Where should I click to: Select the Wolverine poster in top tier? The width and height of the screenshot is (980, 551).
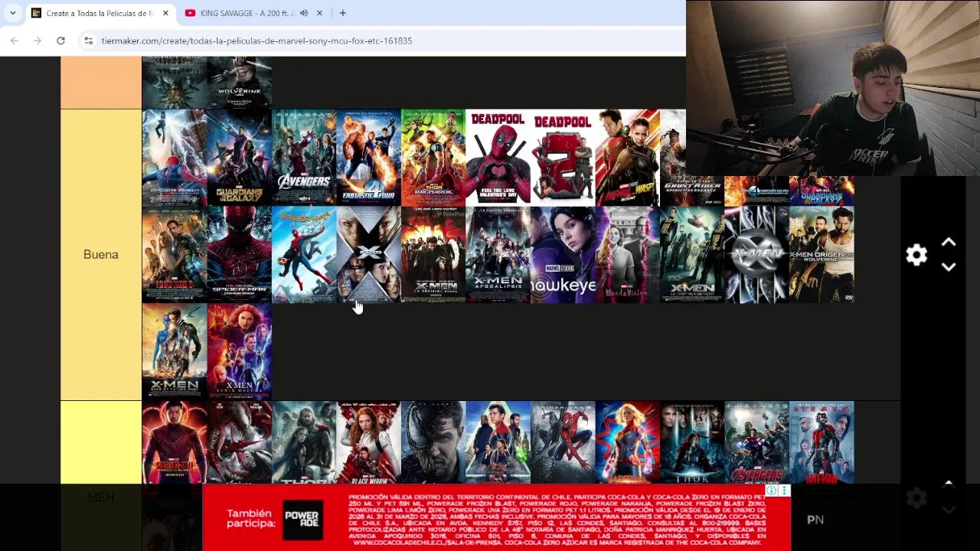[239, 83]
